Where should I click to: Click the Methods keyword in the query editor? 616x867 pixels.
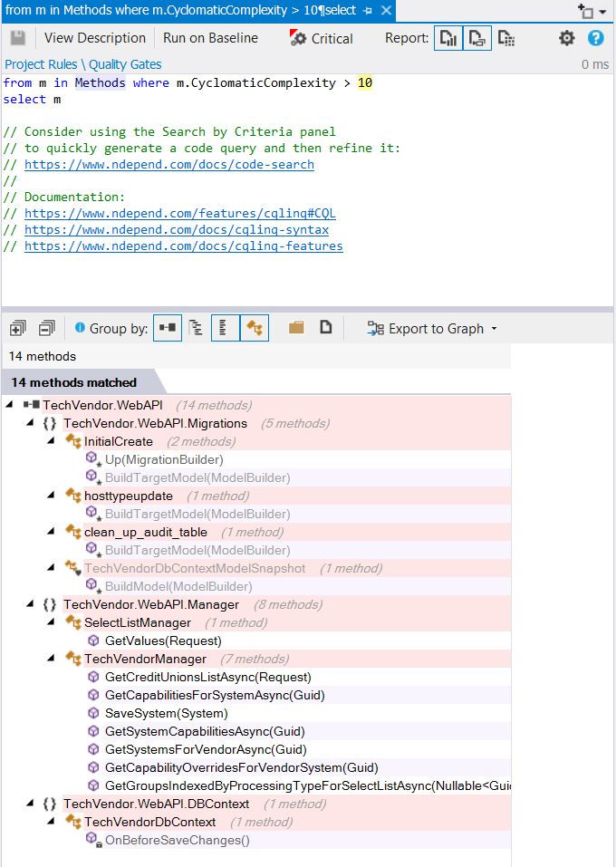click(100, 83)
